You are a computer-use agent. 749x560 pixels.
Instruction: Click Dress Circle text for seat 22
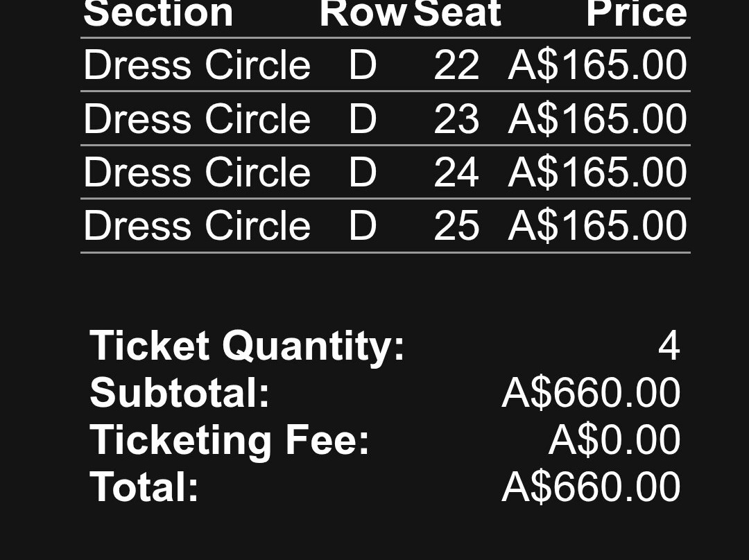tap(197, 65)
